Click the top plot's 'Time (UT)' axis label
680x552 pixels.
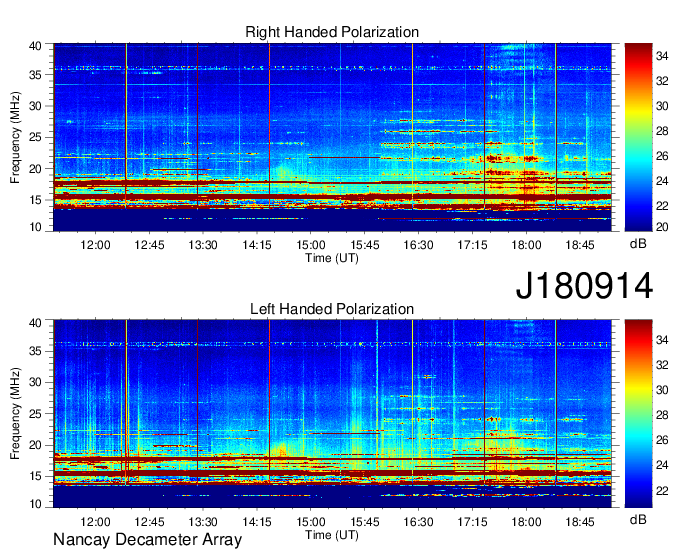pyautogui.click(x=332, y=258)
